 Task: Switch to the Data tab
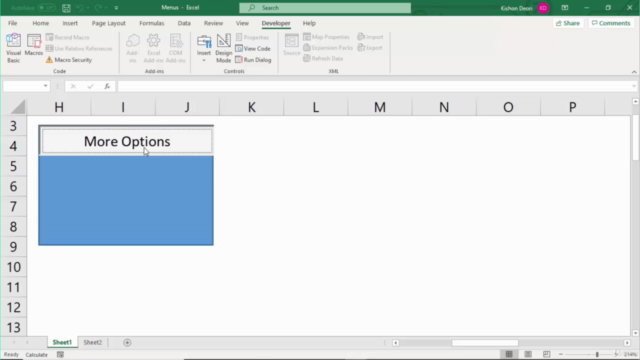coord(184,23)
